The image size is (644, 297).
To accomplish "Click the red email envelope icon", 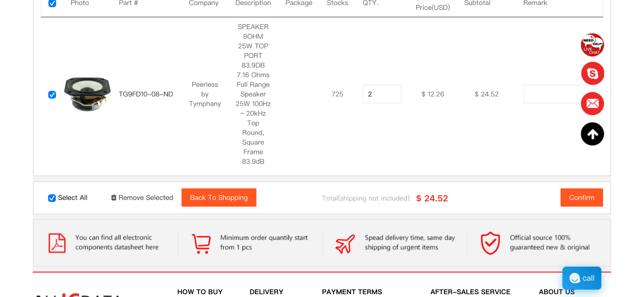I will (592, 104).
